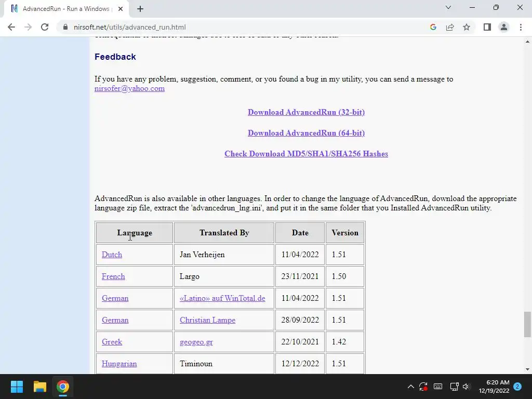This screenshot has width=532, height=399.
Task: Open the update sync tray icon
Action: point(423,387)
